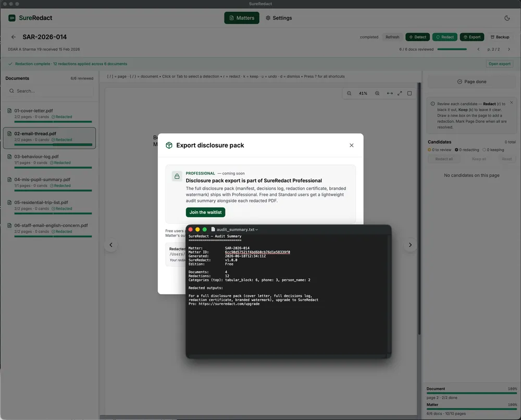Click the Page done button

(472, 82)
